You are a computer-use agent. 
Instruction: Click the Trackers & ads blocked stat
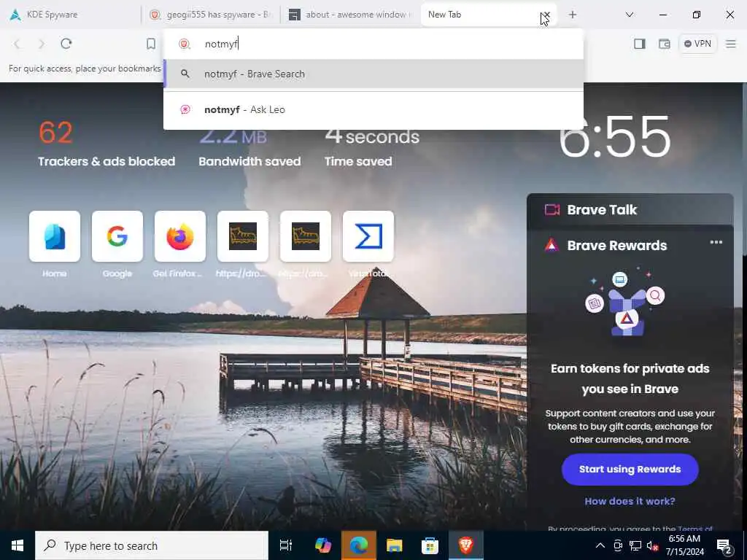(x=107, y=144)
